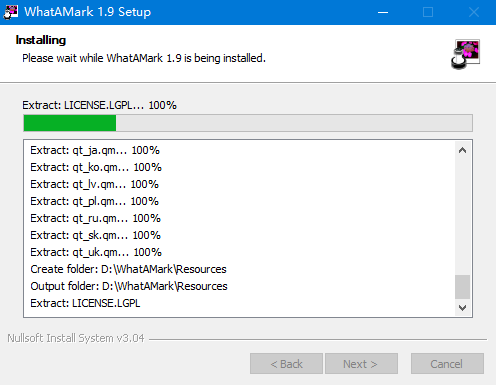This screenshot has width=496, height=385.
Task: Click the 'Extract: LICENSE.LGPL... 100%' status text
Action: [x=99, y=105]
